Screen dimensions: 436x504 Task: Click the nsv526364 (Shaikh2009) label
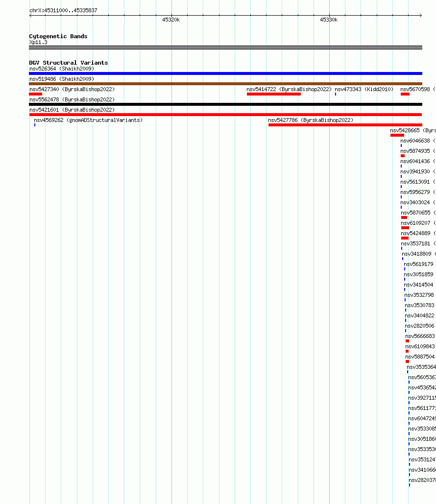click(62, 69)
